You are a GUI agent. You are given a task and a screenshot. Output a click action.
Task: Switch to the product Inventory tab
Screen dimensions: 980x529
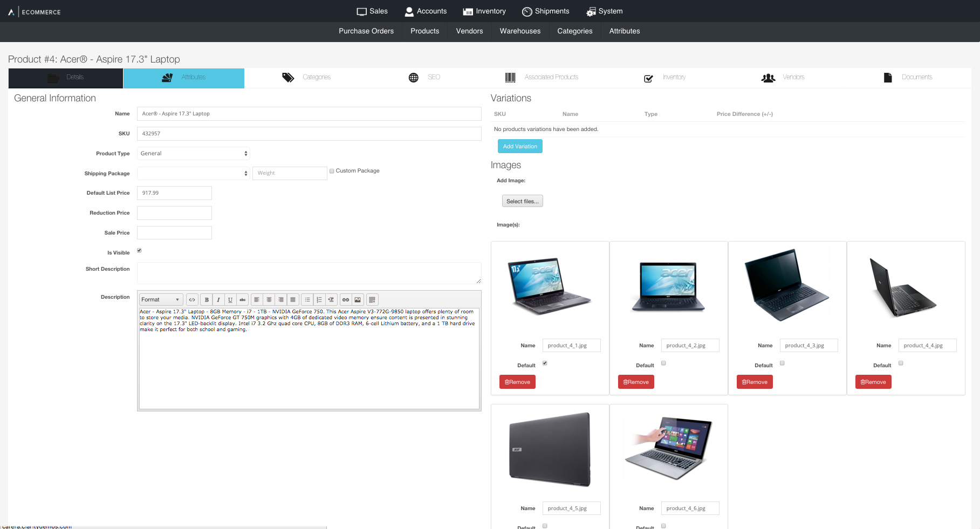click(664, 78)
